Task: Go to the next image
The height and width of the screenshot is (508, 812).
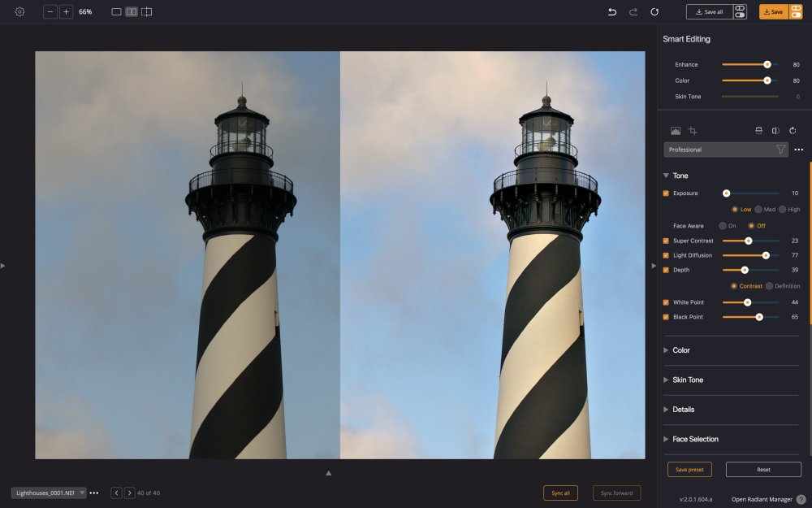Action: [x=129, y=493]
